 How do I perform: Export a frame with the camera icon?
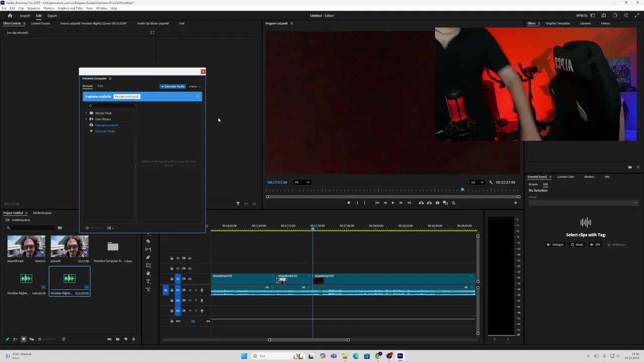(437, 203)
